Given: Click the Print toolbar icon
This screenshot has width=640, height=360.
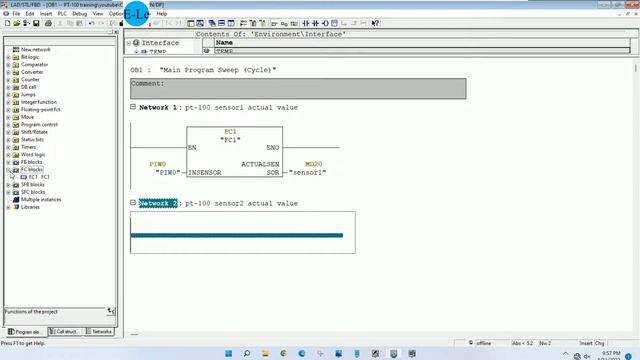Looking at the screenshot, I should coord(48,23).
